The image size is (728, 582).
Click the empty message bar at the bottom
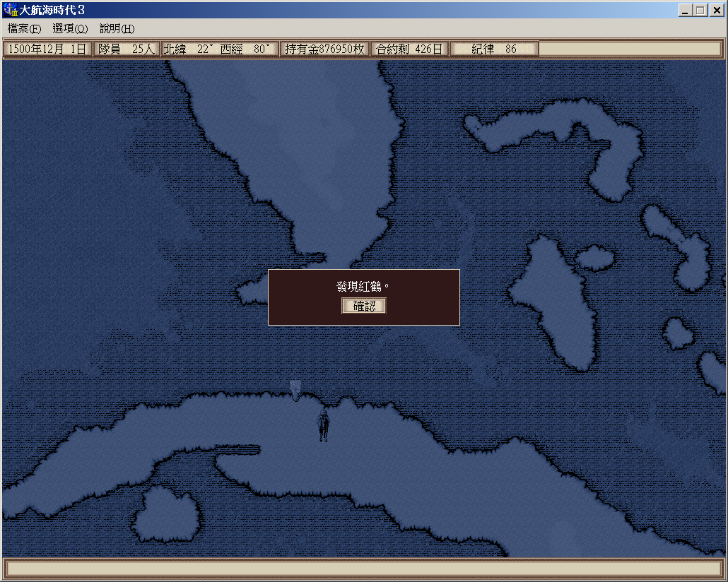pyautogui.click(x=363, y=569)
